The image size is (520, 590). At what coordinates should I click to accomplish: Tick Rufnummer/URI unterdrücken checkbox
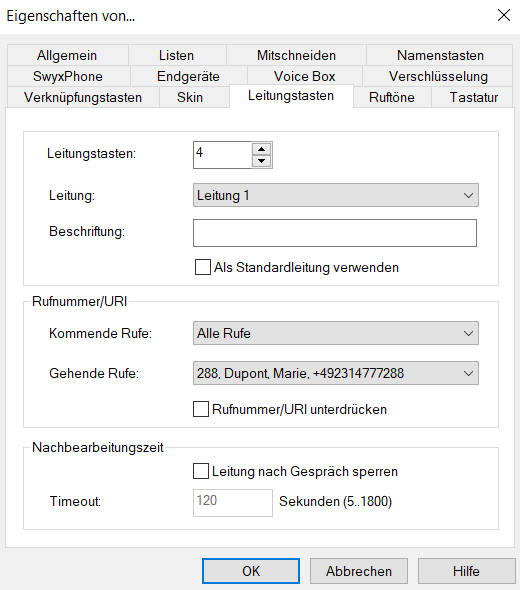coord(201,409)
